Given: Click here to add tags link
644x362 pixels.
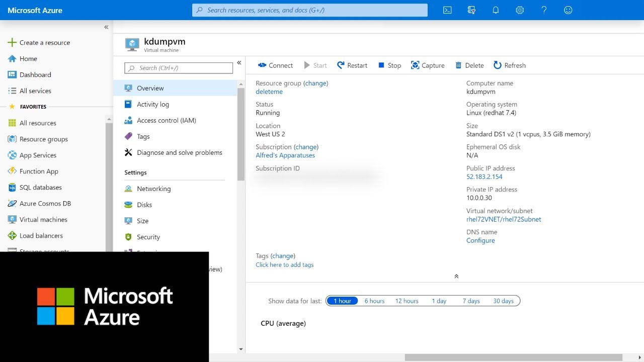Looking at the screenshot, I should coord(285,265).
